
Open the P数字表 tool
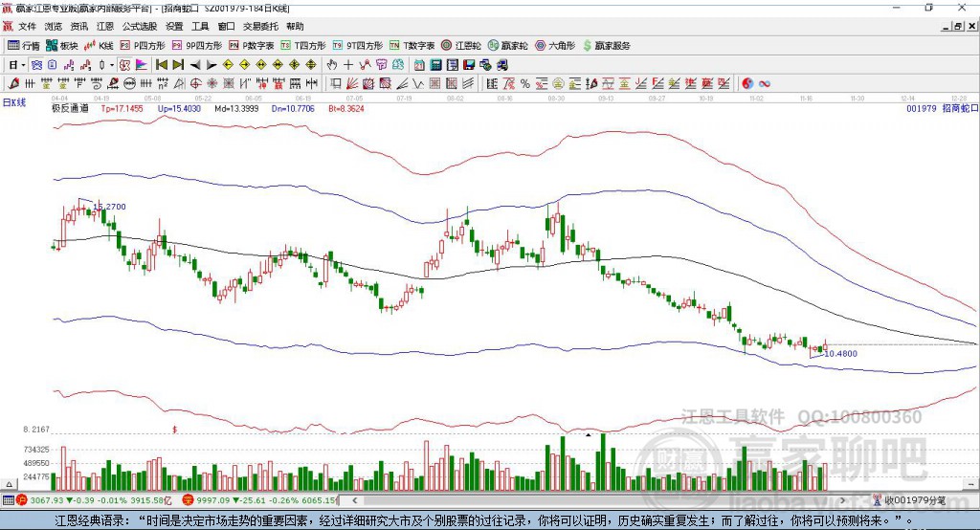pos(252,46)
